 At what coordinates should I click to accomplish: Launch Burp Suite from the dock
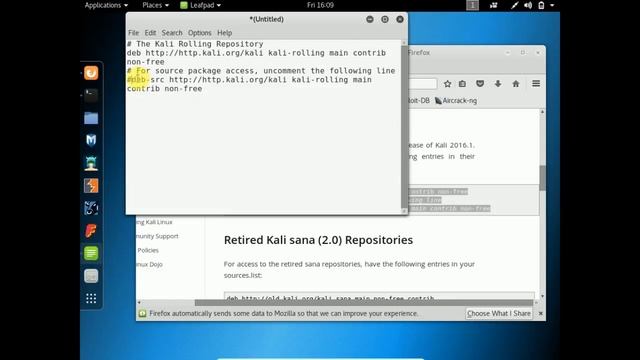coord(91,186)
